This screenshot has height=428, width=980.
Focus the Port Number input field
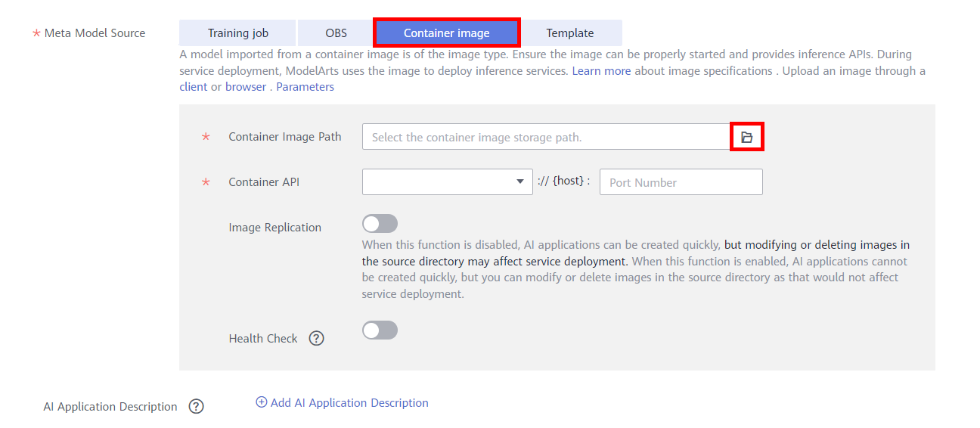tap(681, 182)
